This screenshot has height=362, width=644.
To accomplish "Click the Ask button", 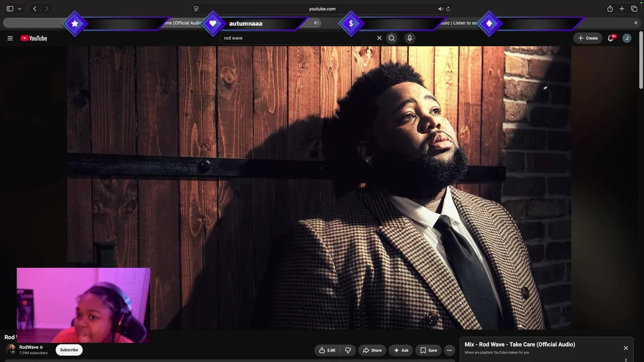I will coord(401,350).
